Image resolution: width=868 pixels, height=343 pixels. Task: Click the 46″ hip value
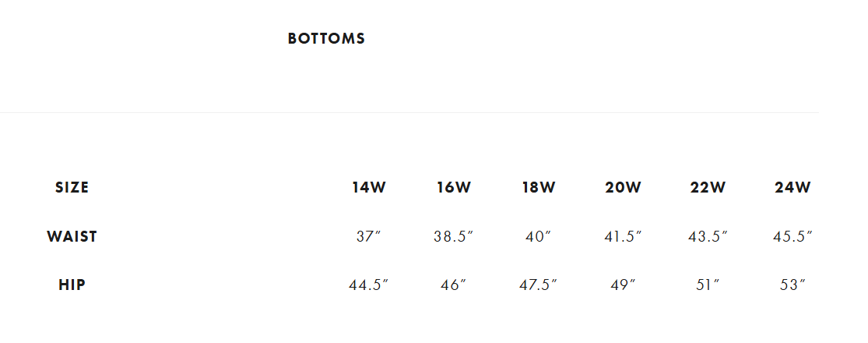[x=453, y=285]
